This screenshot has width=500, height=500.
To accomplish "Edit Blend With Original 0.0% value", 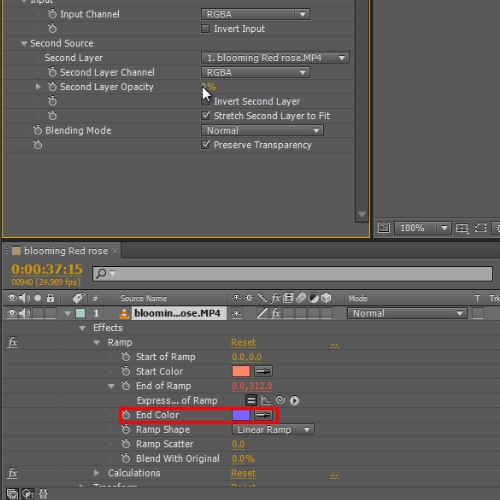I will pyautogui.click(x=243, y=459).
